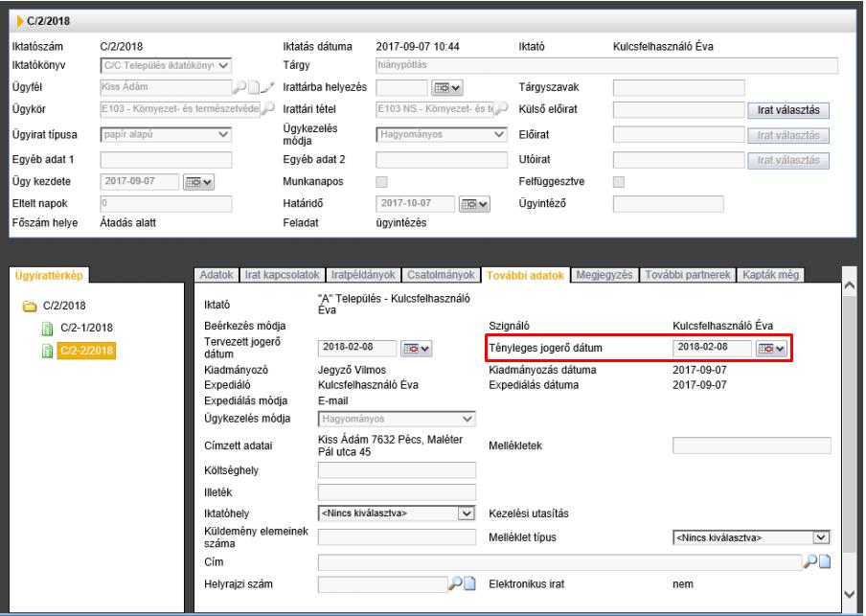Screen dimensions: 866x616
Task: Click Irat választás button for Utóirat
Action: click(788, 160)
